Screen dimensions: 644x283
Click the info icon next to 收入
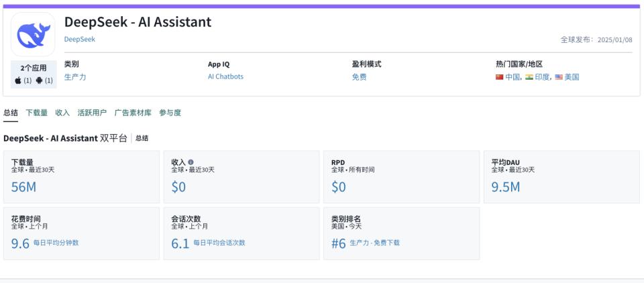tap(191, 162)
